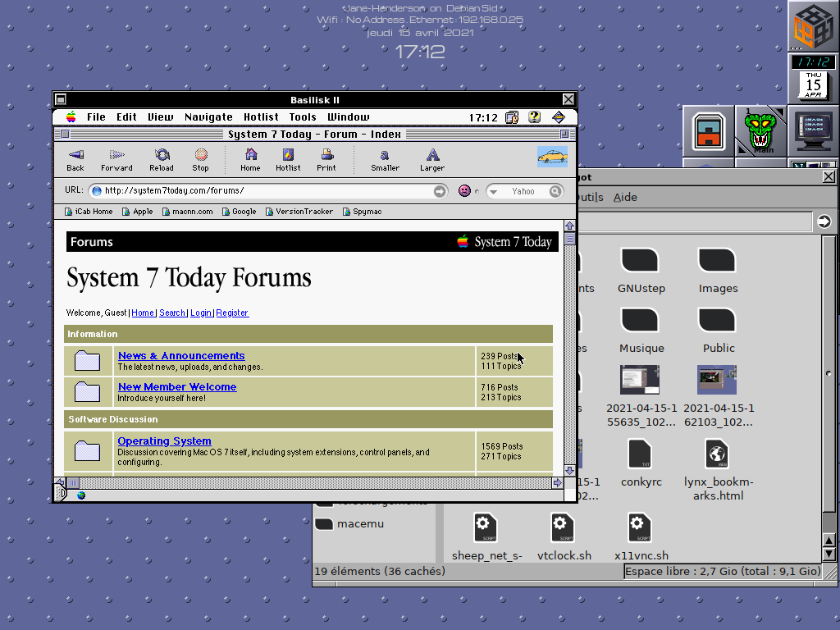Select the x11vnc.sh script icon
Image resolution: width=840 pixels, height=630 pixels.
tap(640, 527)
